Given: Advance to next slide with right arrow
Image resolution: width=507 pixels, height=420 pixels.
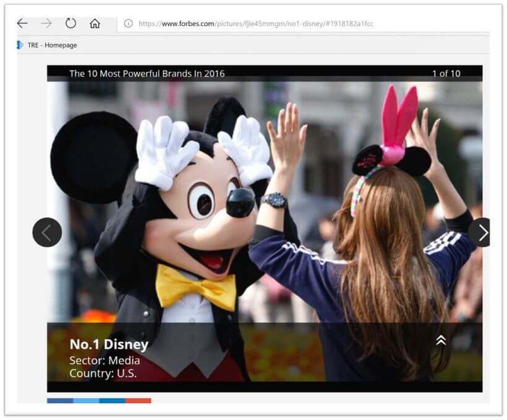Looking at the screenshot, I should pyautogui.click(x=480, y=233).
